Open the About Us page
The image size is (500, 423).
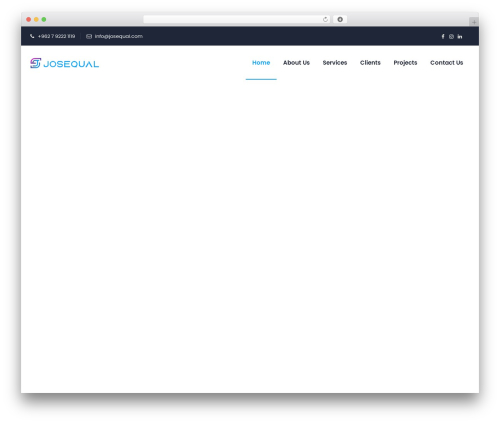click(296, 63)
